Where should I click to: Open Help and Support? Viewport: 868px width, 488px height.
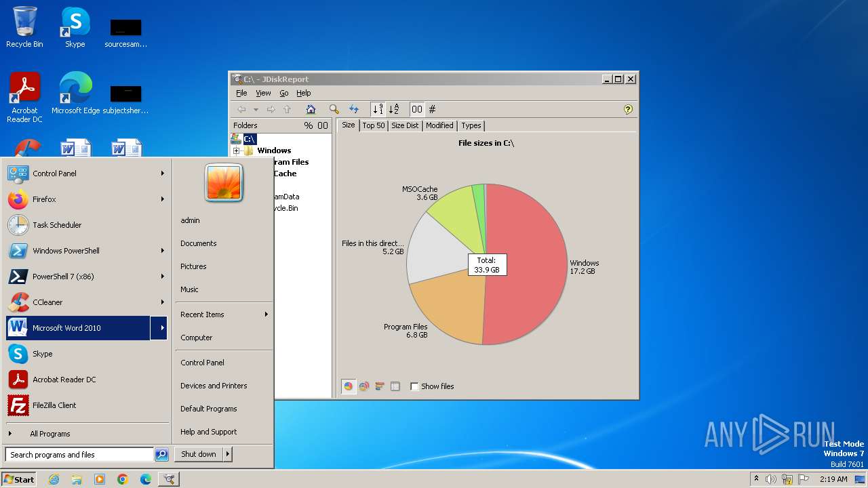(209, 432)
